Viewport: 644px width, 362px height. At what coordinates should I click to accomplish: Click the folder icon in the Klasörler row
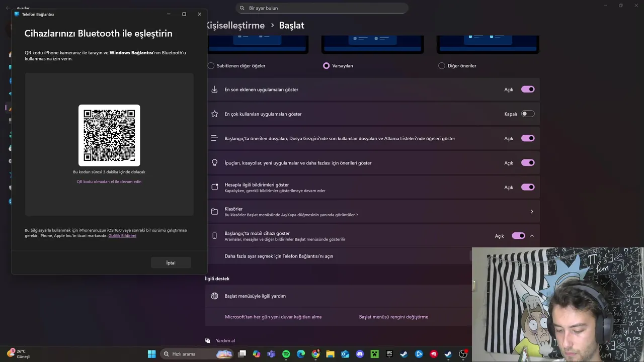pyautogui.click(x=214, y=212)
